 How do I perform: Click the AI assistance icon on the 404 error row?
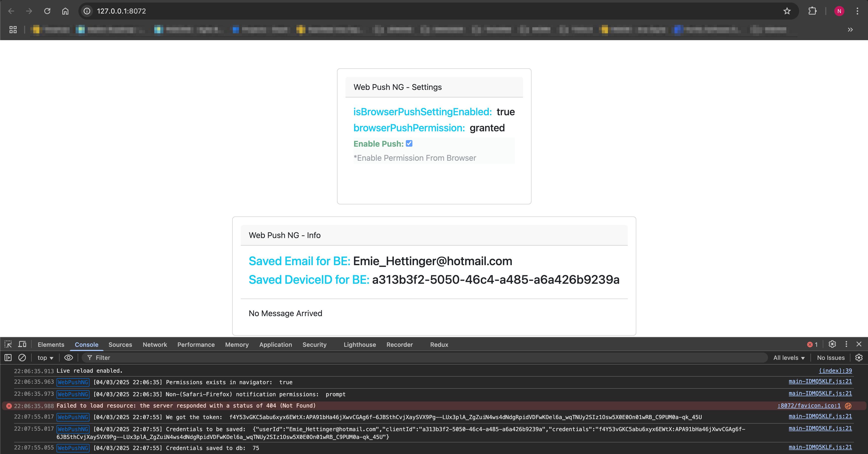click(x=848, y=406)
